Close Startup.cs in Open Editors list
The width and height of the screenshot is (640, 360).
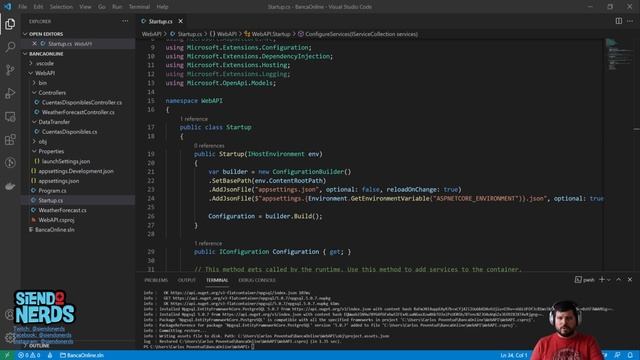[x=34, y=44]
